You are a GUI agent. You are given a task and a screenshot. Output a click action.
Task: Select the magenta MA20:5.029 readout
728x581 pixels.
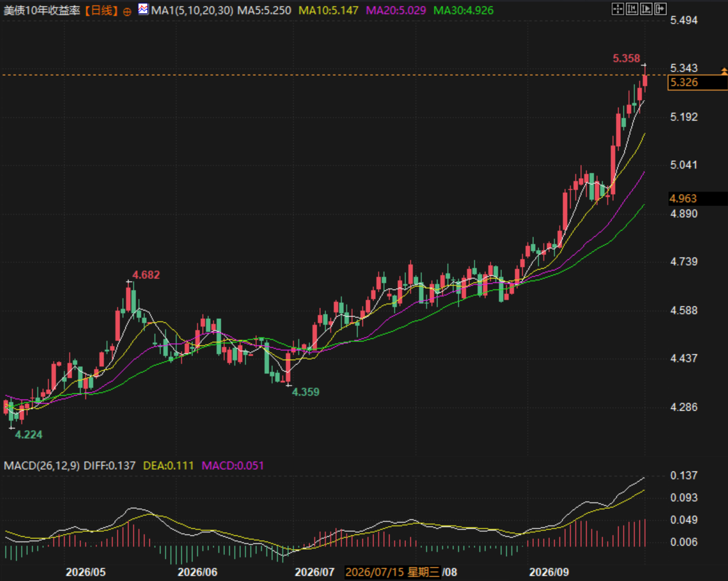point(396,11)
